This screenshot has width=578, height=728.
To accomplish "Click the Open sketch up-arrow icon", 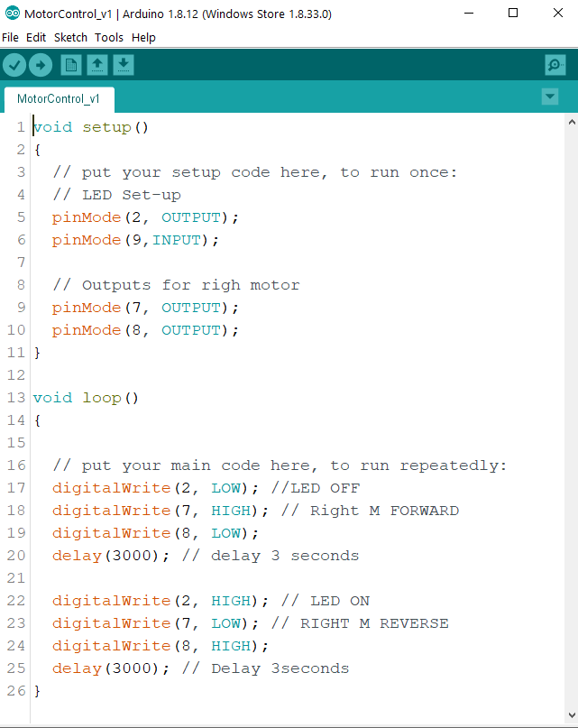I will 97,64.
